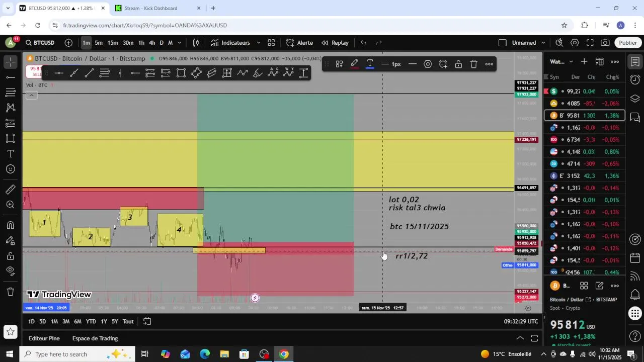Open the Alerte button
644x362 pixels.
click(x=300, y=43)
